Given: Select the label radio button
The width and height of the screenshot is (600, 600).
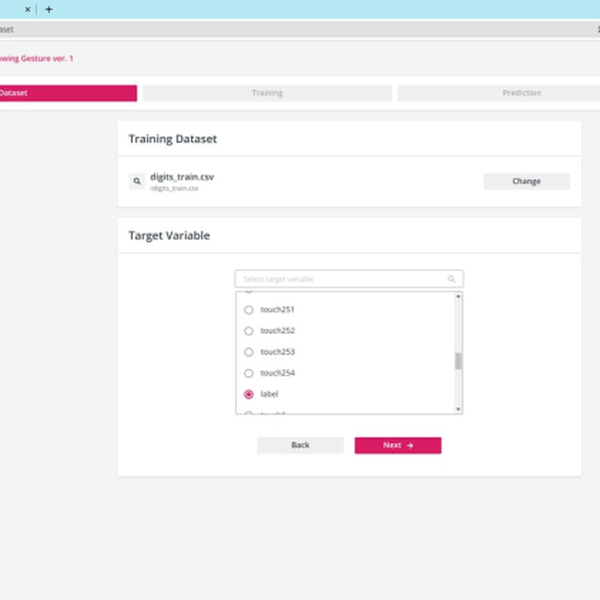Looking at the screenshot, I should coord(249,394).
